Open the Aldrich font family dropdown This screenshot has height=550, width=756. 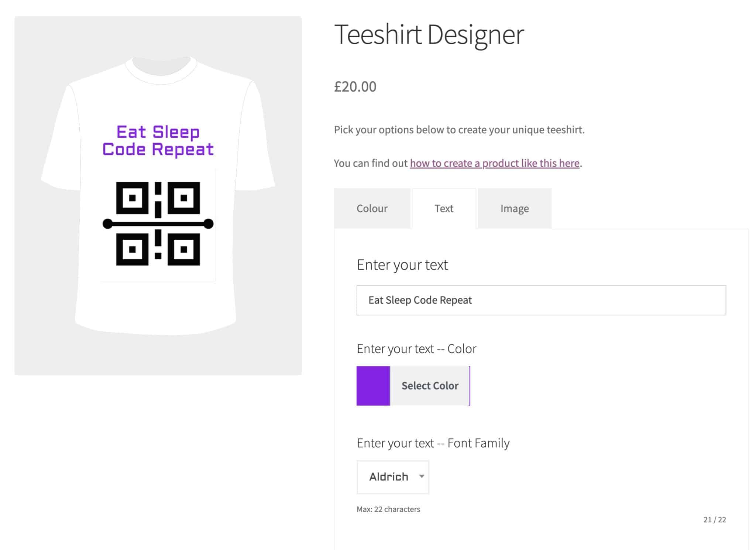[392, 476]
